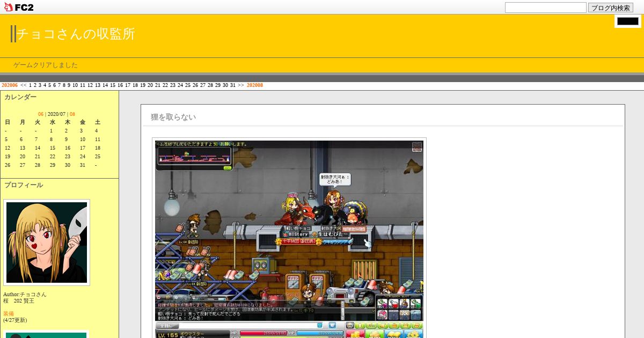Select day 10 in the top date bar

click(75, 85)
